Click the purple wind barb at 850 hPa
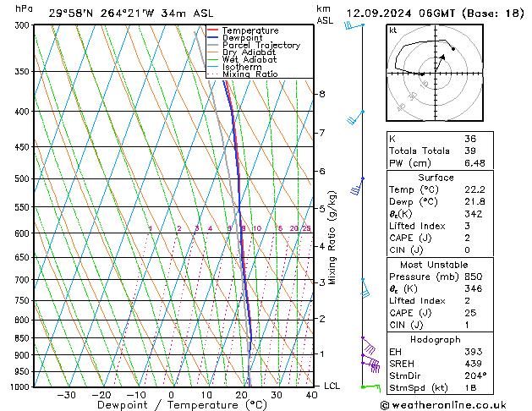532x411 pixels. [x=369, y=346]
